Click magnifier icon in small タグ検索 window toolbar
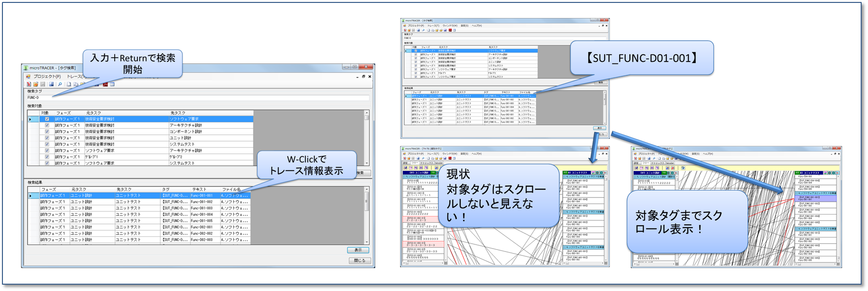 point(424,30)
